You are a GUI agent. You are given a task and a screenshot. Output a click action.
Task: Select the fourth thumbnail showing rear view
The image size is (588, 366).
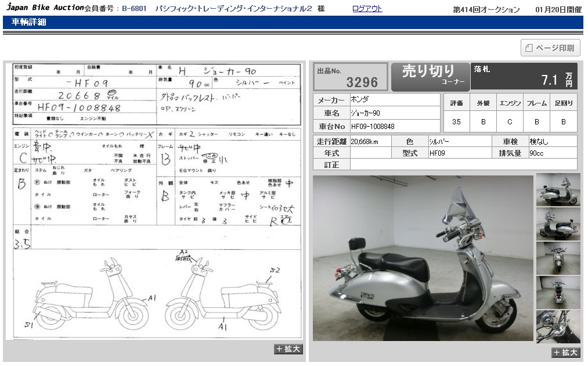(x=558, y=292)
